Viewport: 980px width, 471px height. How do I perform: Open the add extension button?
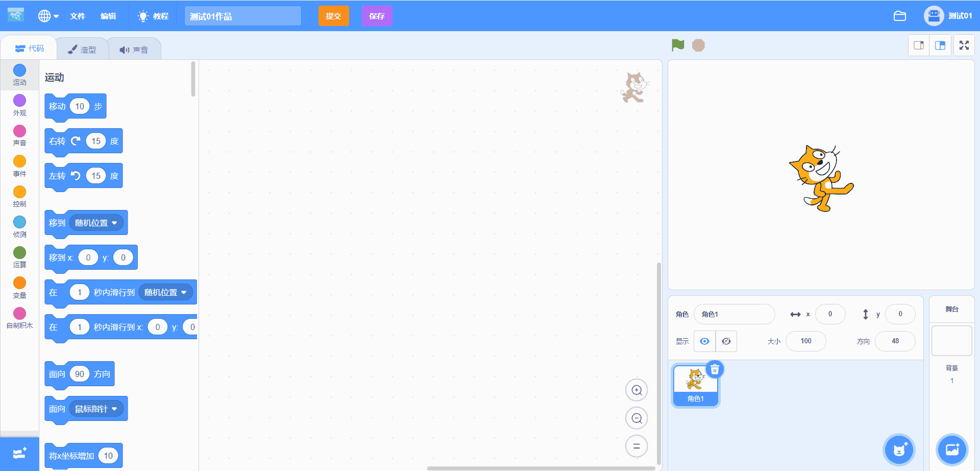(19, 454)
